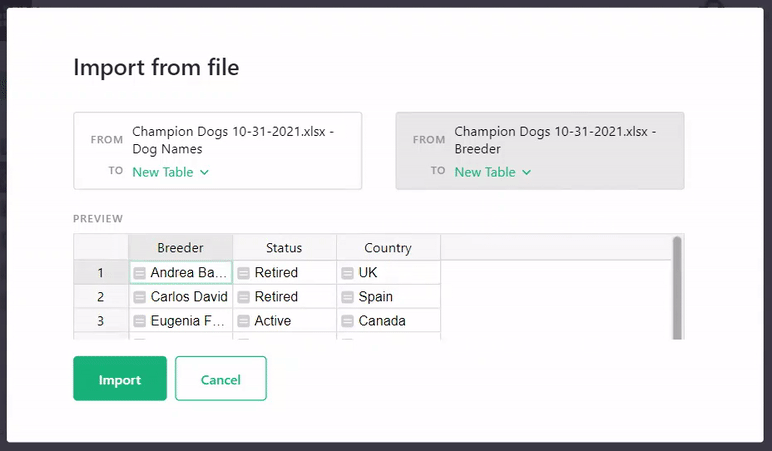Image resolution: width=772 pixels, height=451 pixels.
Task: Select the Country column header
Action: tap(388, 248)
